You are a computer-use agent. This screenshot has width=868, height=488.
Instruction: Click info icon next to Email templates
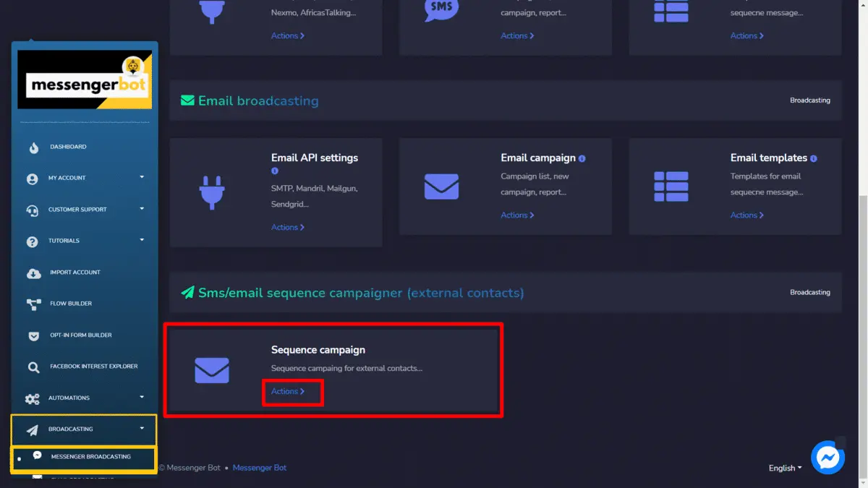pyautogui.click(x=814, y=158)
